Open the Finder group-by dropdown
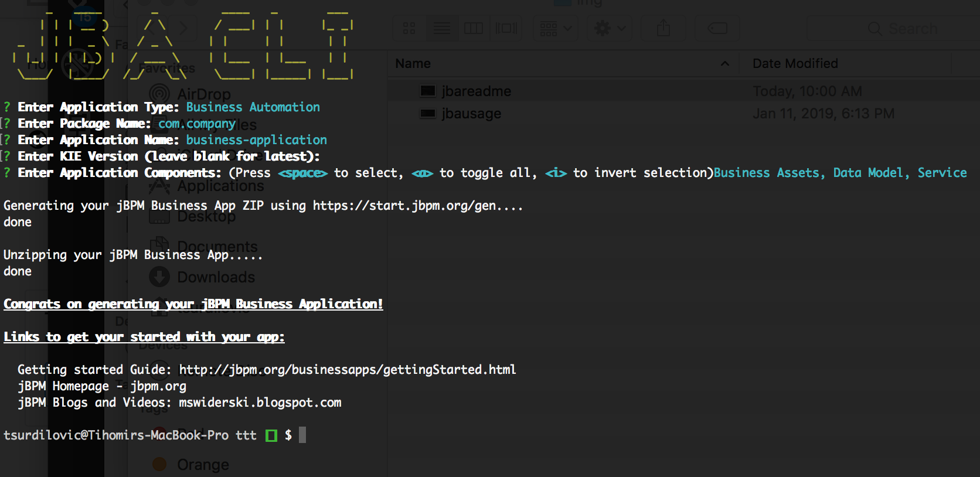 point(556,28)
